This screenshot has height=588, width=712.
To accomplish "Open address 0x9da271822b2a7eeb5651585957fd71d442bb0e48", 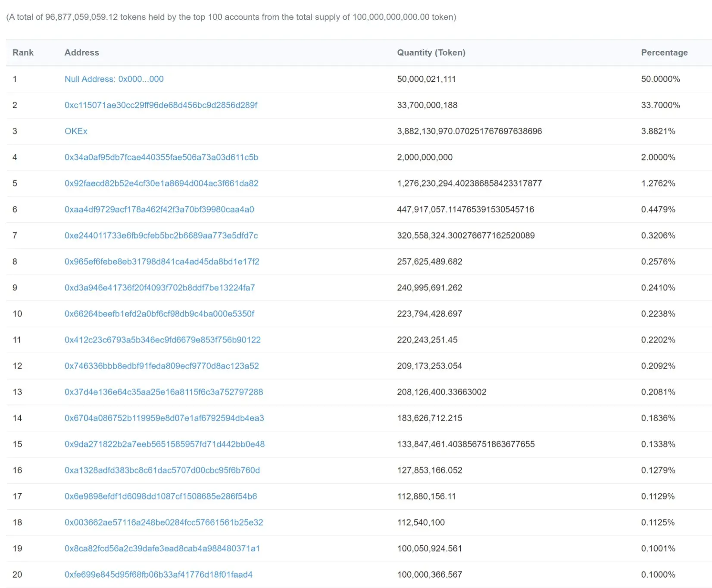I will click(165, 444).
